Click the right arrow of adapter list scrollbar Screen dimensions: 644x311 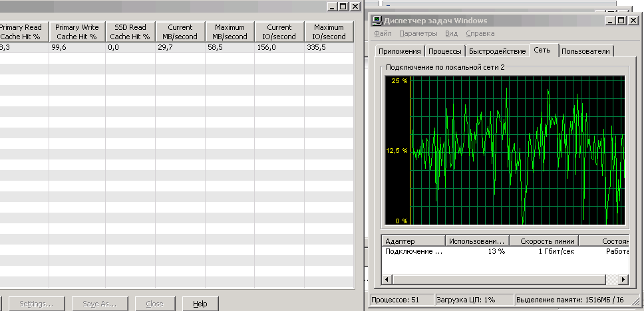(x=623, y=280)
